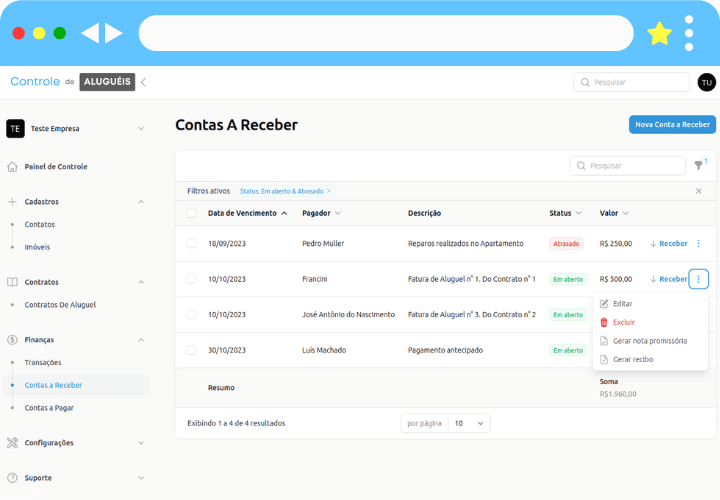
Task: Select Gerar recibo in the menu
Action: coord(632,359)
